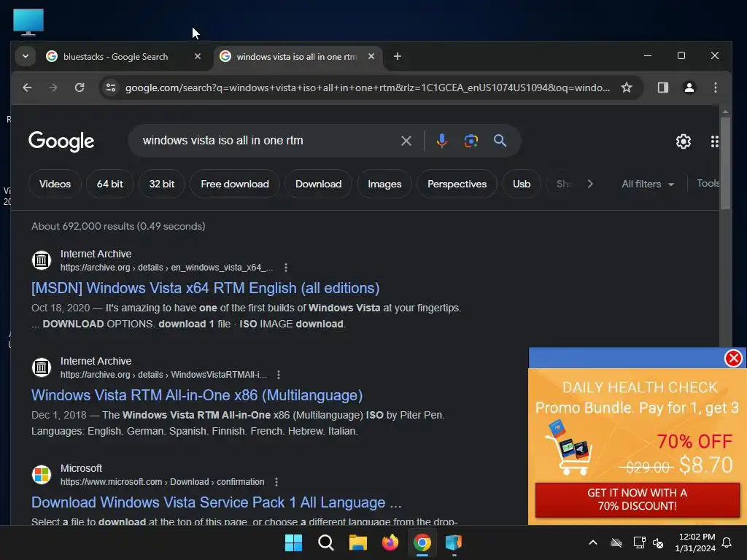Go to Google homepage via logo
The width and height of the screenshot is (747, 560).
point(61,141)
